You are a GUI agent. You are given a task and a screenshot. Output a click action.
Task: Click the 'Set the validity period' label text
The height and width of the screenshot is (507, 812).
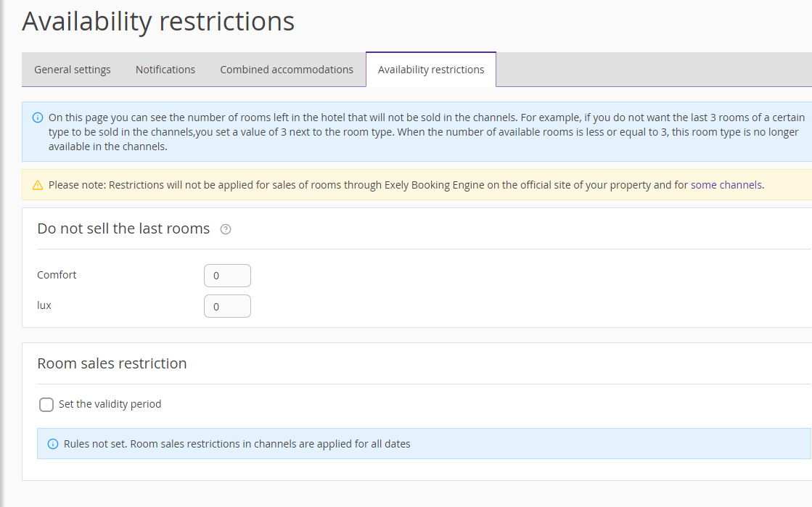[110, 404]
